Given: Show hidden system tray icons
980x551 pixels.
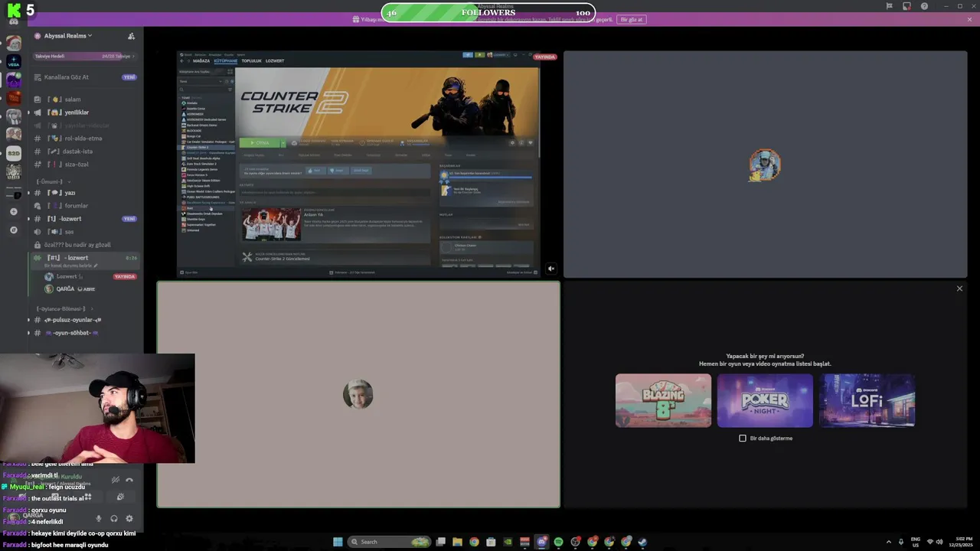Looking at the screenshot, I should (x=889, y=542).
